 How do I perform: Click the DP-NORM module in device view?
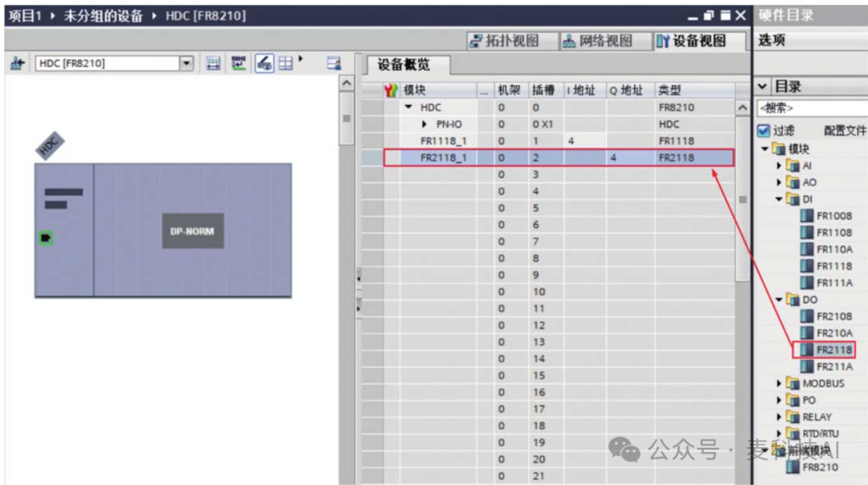[193, 231]
